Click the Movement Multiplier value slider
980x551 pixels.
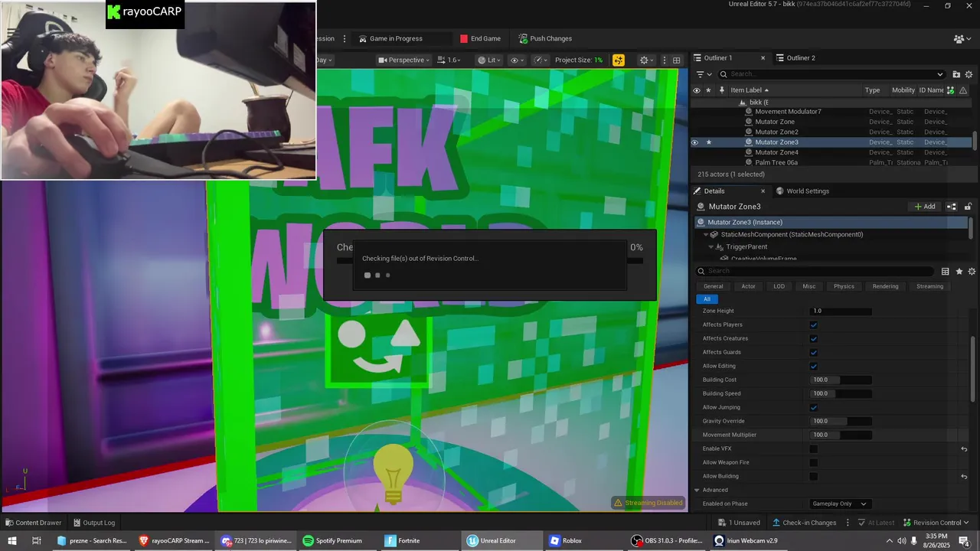click(841, 435)
